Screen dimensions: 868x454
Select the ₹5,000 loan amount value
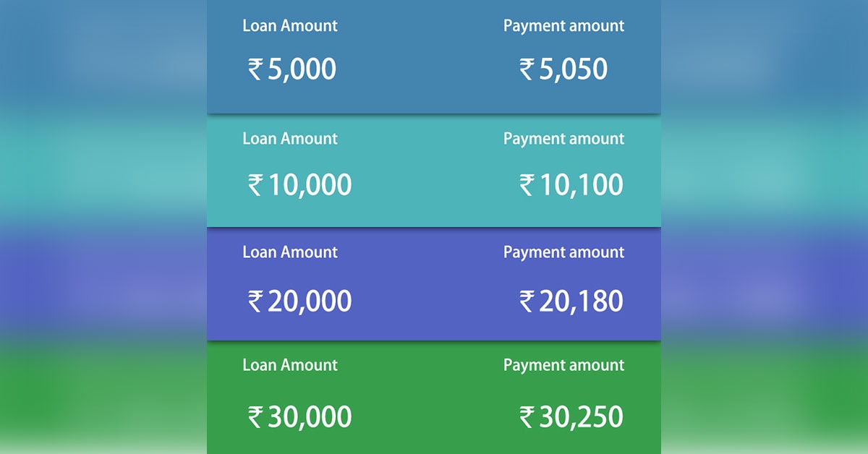click(x=292, y=69)
